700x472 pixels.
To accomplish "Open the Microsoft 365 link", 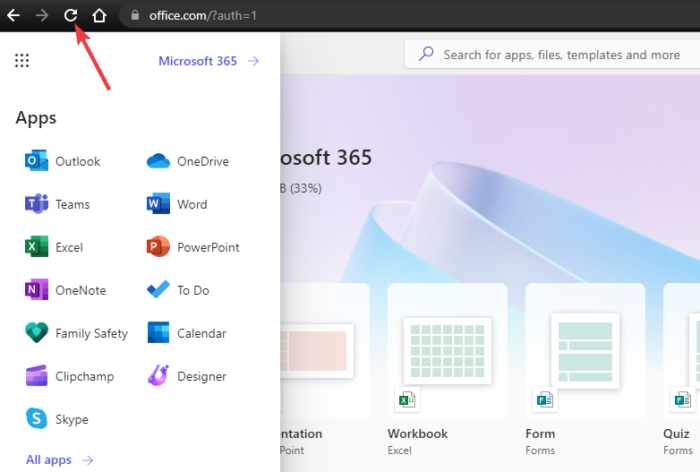I will 208,61.
